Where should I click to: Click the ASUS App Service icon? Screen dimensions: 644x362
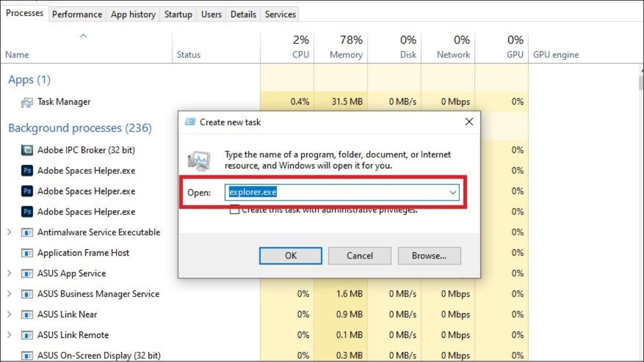(27, 274)
